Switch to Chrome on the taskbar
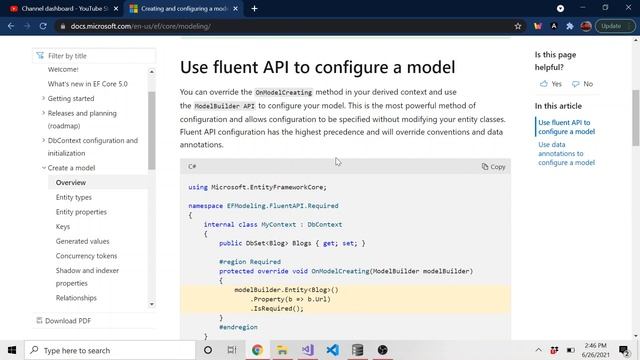This screenshot has height=360, width=640. tap(257, 350)
